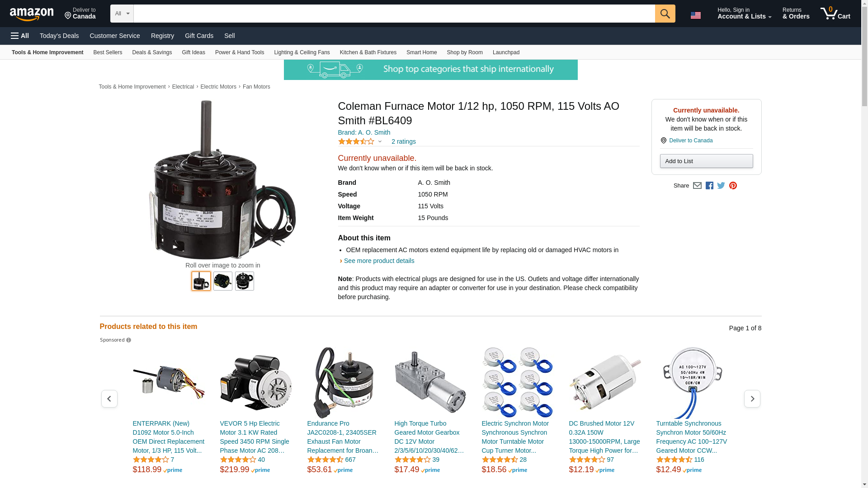
Task: Select the third motor thumbnail image
Action: click(245, 281)
